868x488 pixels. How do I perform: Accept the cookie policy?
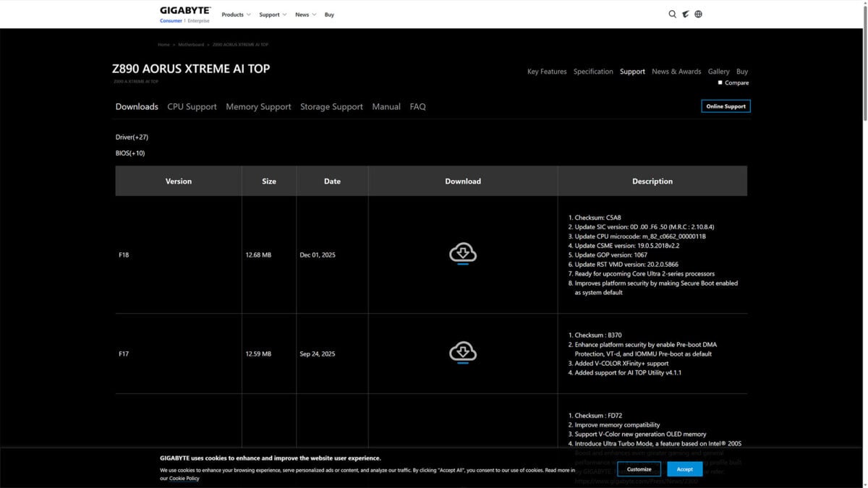684,468
